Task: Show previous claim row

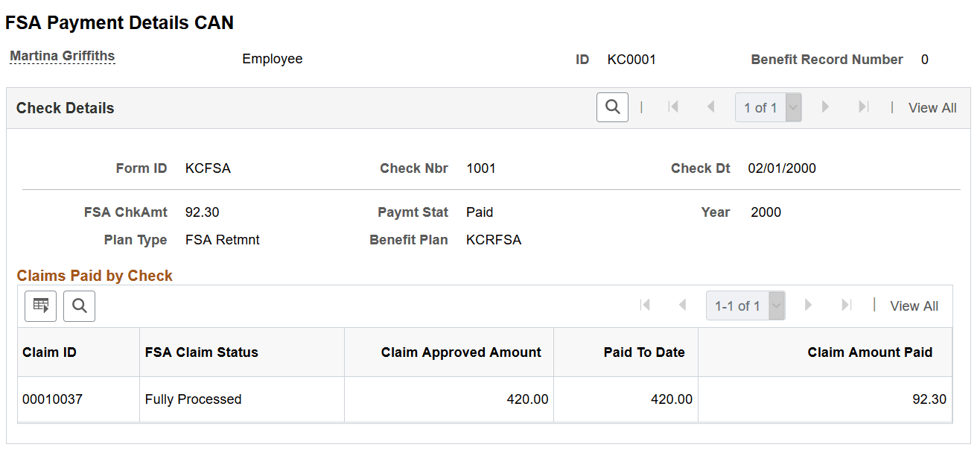Action: [683, 305]
